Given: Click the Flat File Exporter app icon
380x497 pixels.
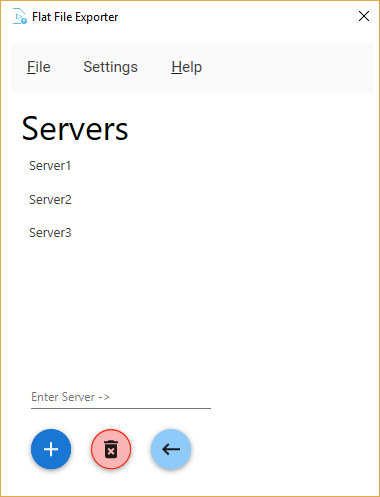Looking at the screenshot, I should 20,17.
